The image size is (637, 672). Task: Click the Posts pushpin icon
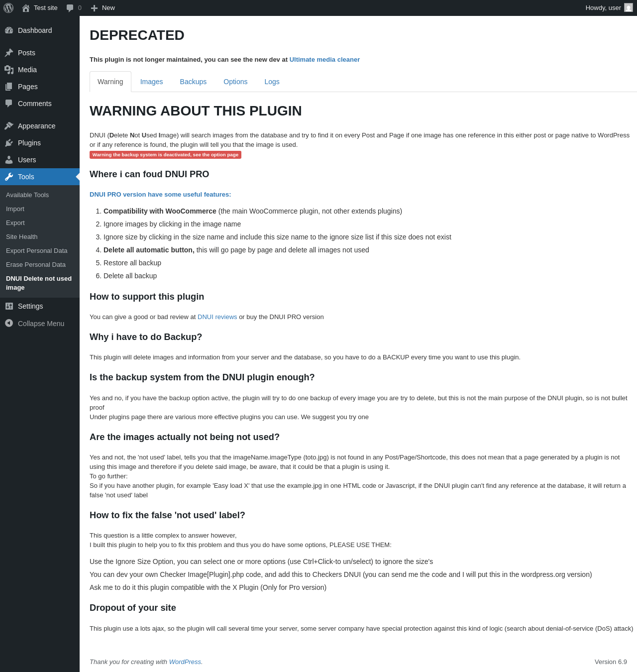coord(9,53)
